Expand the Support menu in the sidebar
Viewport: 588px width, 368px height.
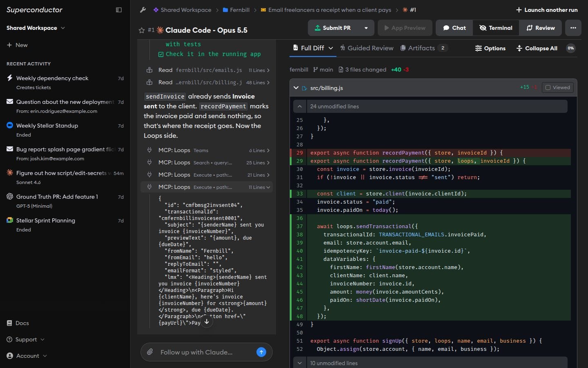[x=26, y=339]
